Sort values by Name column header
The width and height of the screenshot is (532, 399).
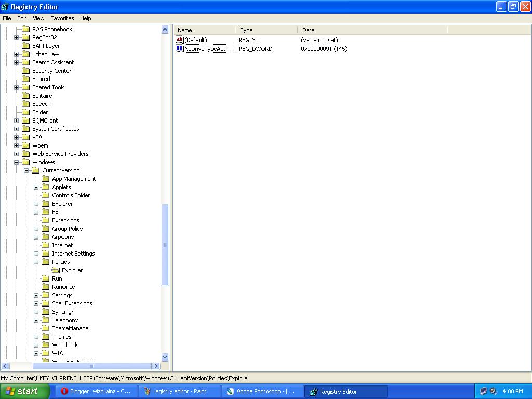[205, 30]
